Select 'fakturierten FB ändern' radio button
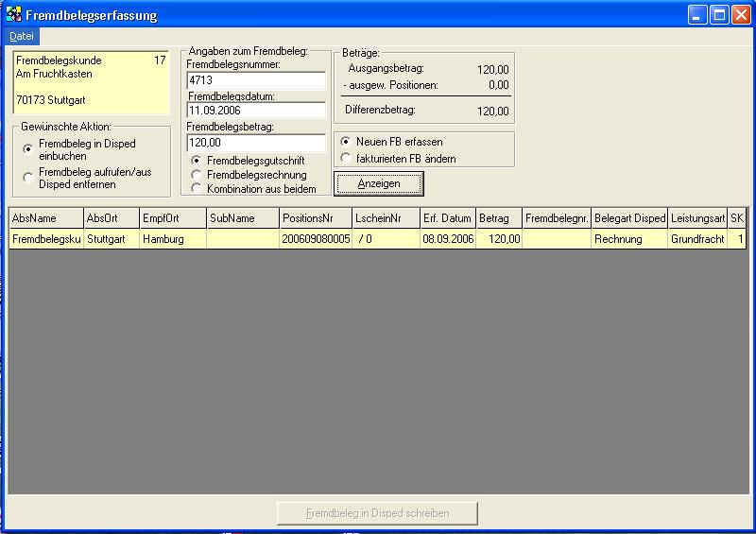 click(x=346, y=158)
